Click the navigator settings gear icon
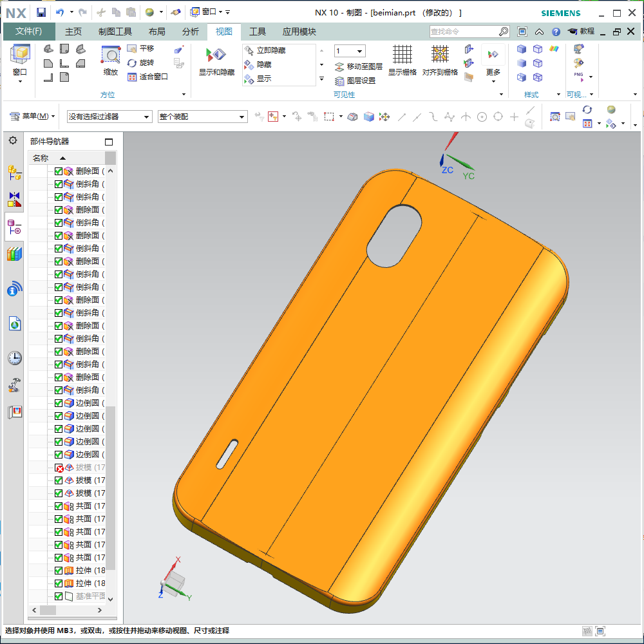This screenshot has width=644, height=644. pyautogui.click(x=13, y=140)
